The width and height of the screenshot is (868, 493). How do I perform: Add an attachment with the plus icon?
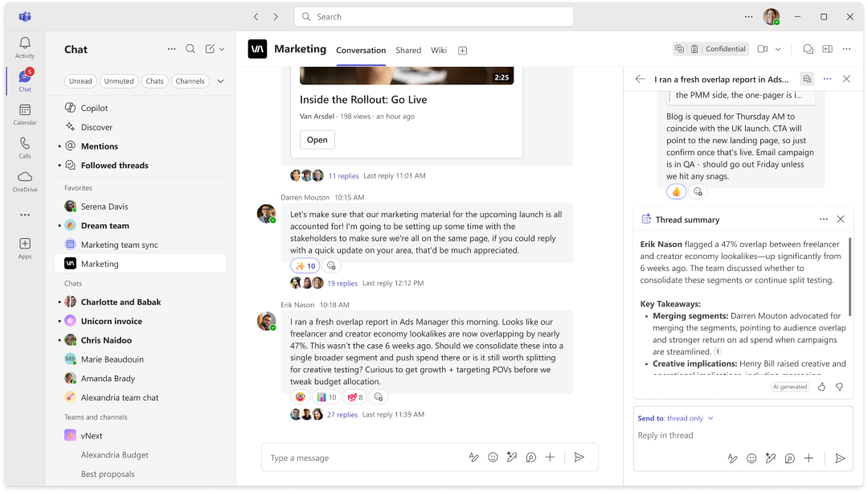click(x=550, y=457)
